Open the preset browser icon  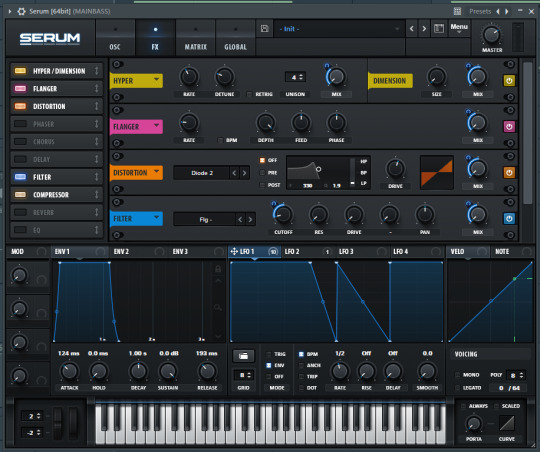coord(439,29)
